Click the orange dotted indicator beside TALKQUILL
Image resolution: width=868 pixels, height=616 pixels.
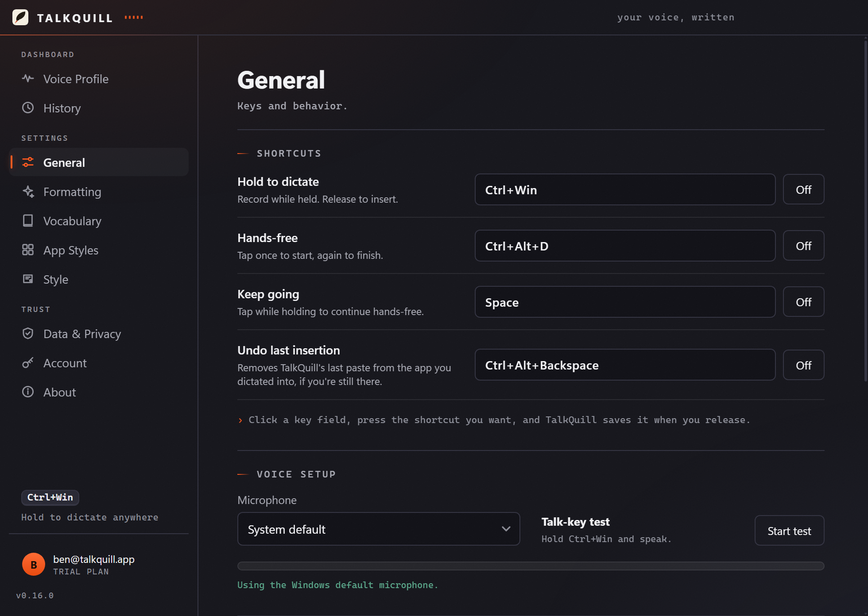pos(134,17)
